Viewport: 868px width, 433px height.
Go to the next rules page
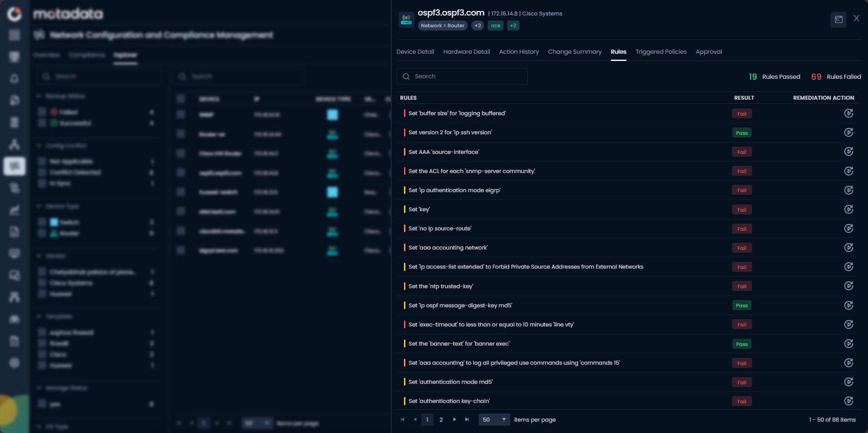pyautogui.click(x=454, y=419)
